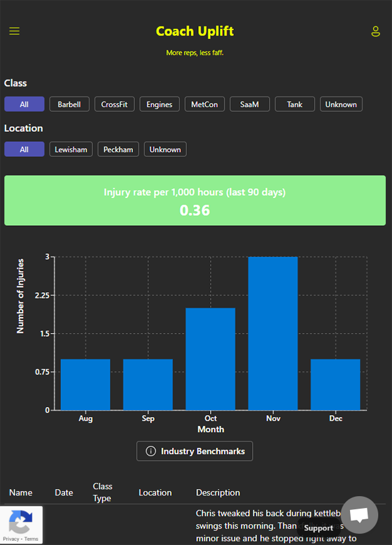Click the Class Type column header
Image resolution: width=392 pixels, height=545 pixels.
pyautogui.click(x=102, y=492)
